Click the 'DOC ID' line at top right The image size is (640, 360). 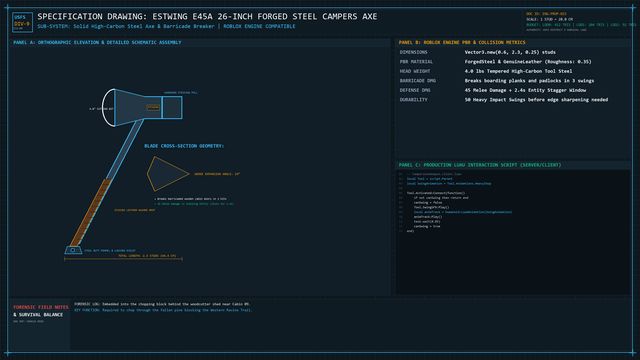click(546, 14)
